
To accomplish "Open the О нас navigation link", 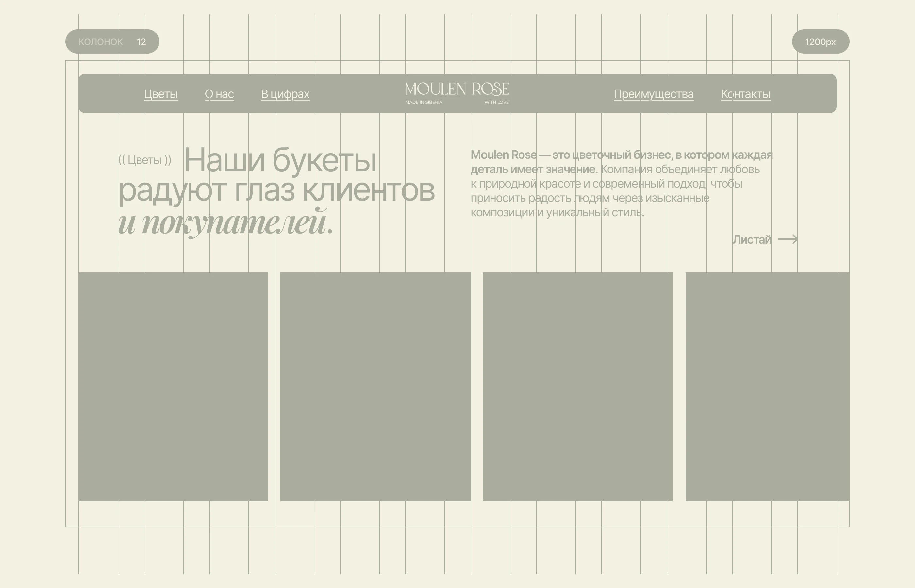I will tap(220, 94).
